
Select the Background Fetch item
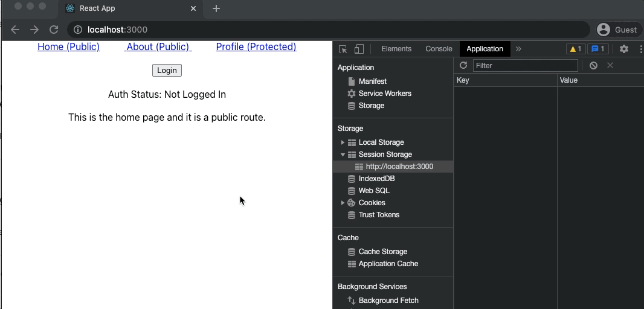388,301
